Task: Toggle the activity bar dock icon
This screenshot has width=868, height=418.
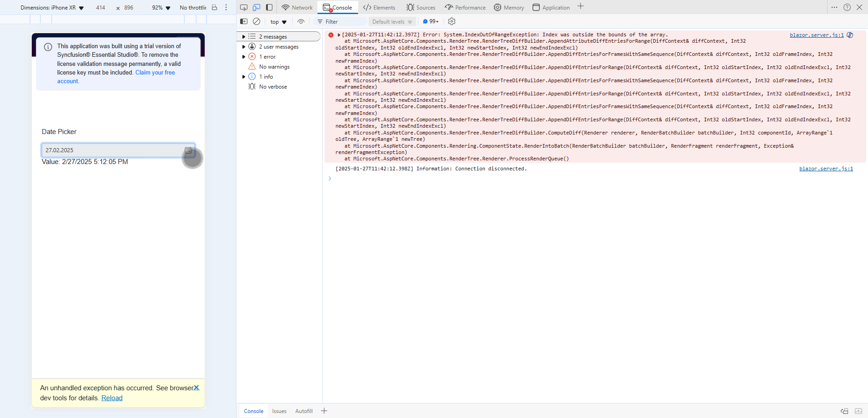Action: (269, 7)
